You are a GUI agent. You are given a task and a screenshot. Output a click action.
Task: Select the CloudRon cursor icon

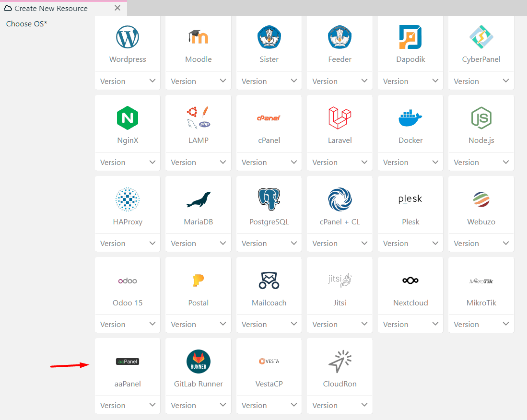(340, 362)
